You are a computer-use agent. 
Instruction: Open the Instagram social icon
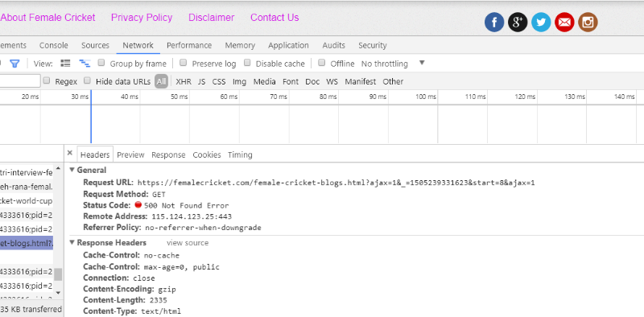pos(588,23)
